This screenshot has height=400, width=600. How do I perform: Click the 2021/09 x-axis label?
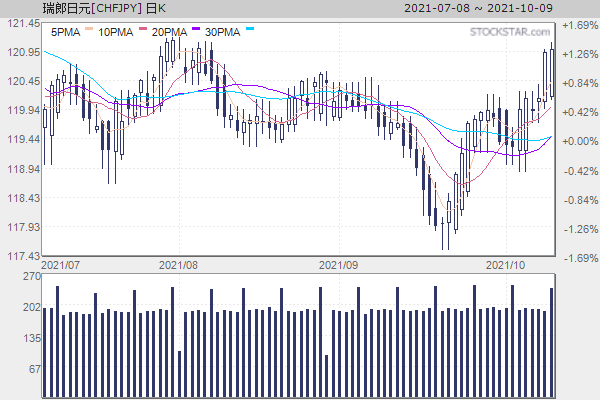pyautogui.click(x=338, y=265)
